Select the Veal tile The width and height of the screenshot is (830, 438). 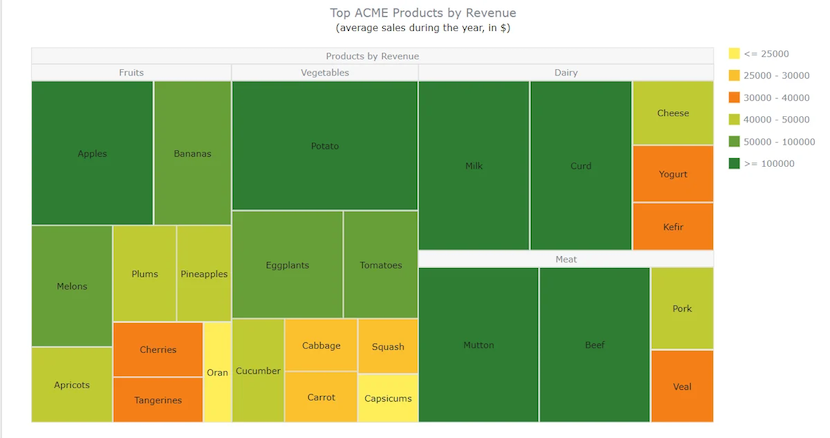pyautogui.click(x=682, y=386)
